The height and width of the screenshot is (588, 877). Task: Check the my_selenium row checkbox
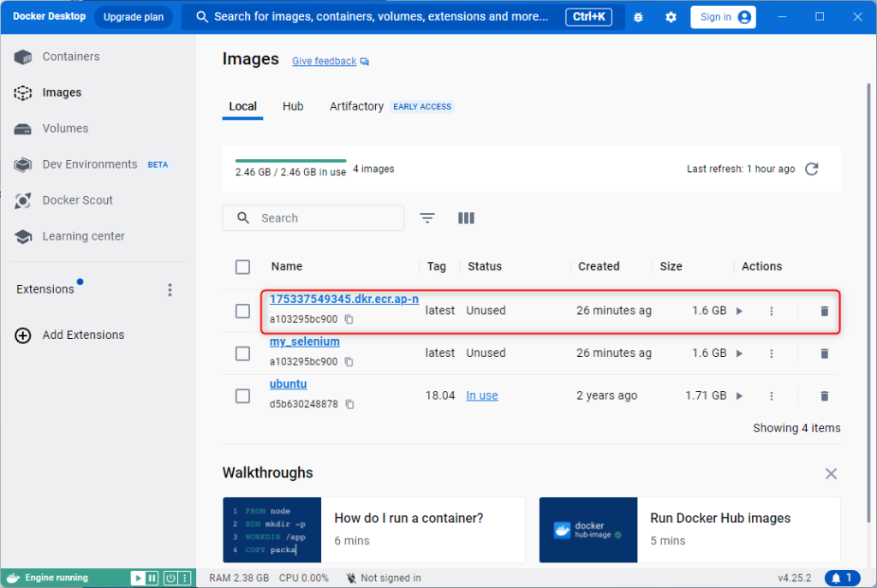tap(242, 353)
